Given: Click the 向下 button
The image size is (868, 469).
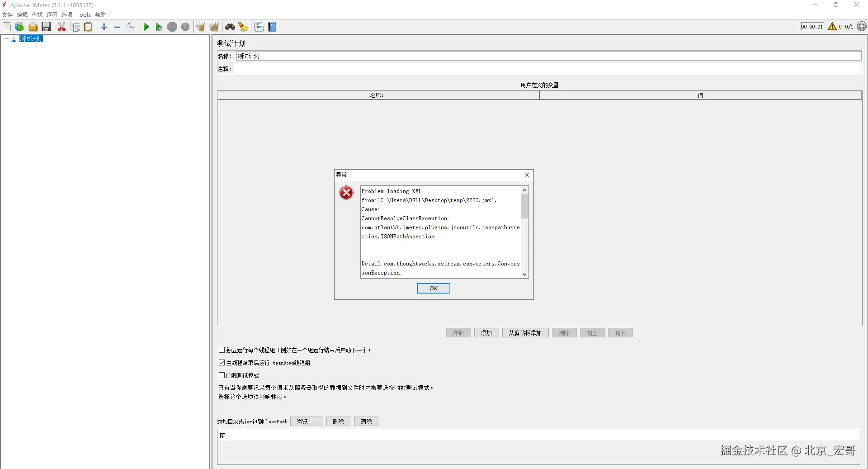Looking at the screenshot, I should coord(620,333).
